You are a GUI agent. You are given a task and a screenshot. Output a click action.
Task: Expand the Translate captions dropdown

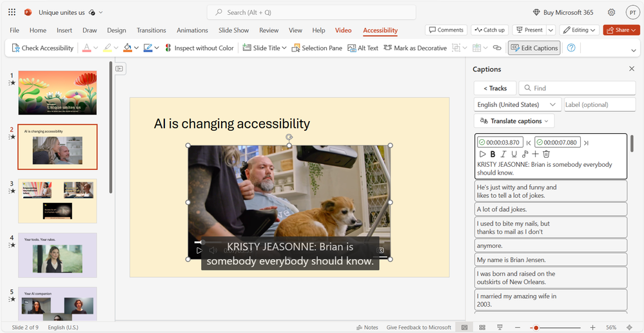pos(514,121)
